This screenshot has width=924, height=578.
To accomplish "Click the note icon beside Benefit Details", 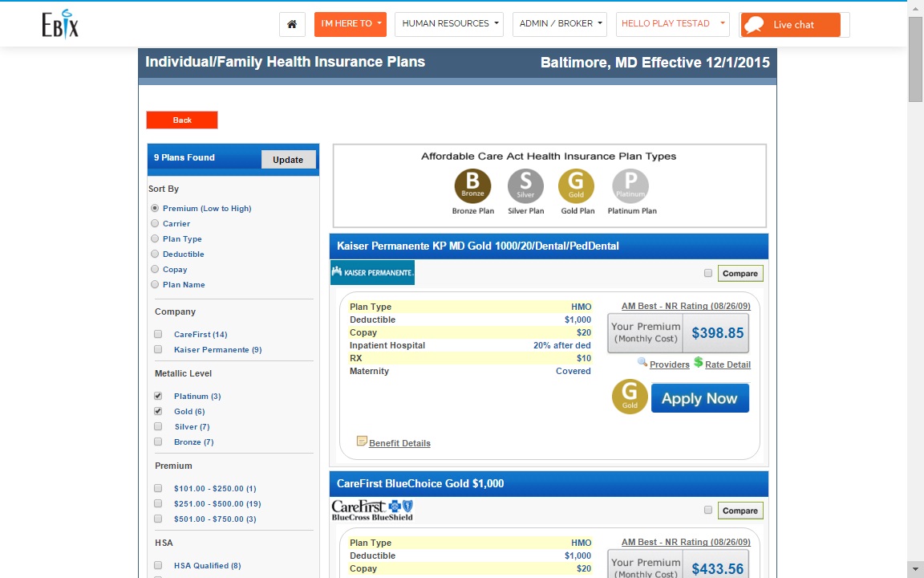I will 362,442.
